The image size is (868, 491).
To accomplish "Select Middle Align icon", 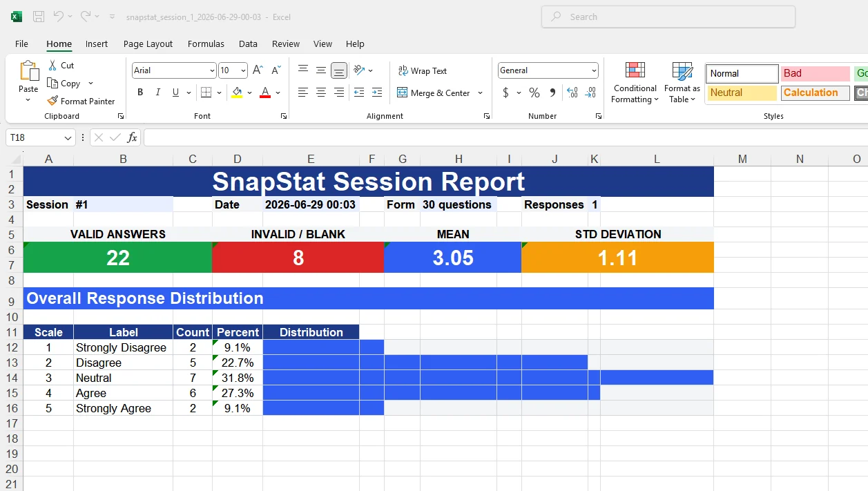I will pyautogui.click(x=321, y=70).
